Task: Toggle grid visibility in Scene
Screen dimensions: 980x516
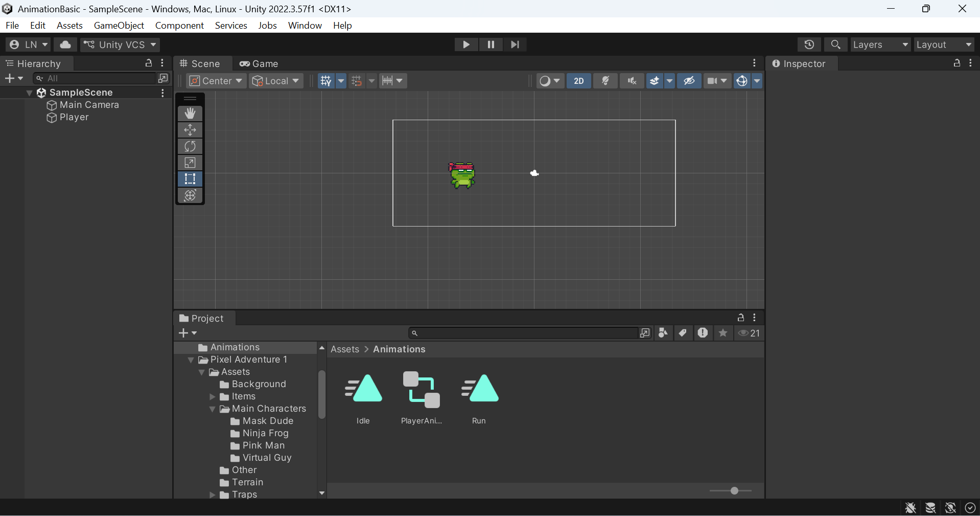Action: [325, 81]
